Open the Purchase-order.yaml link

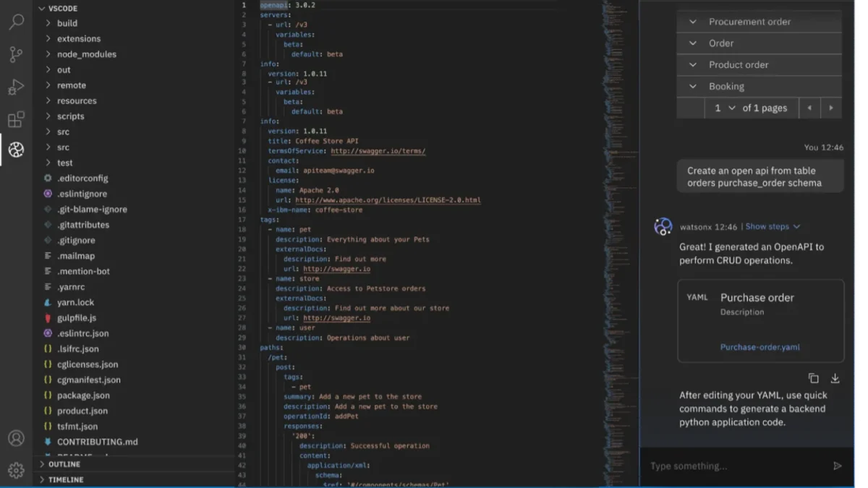(759, 347)
